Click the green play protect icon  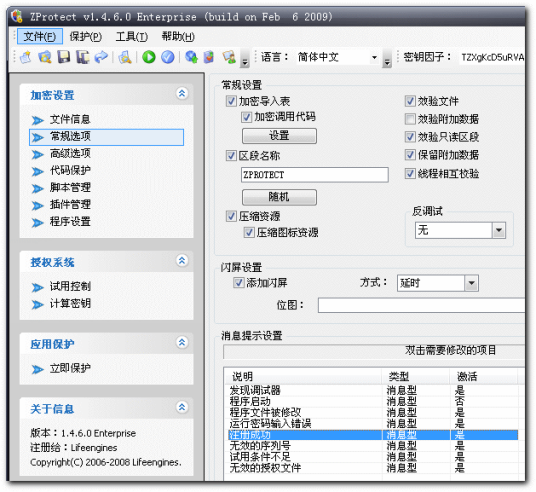point(149,57)
